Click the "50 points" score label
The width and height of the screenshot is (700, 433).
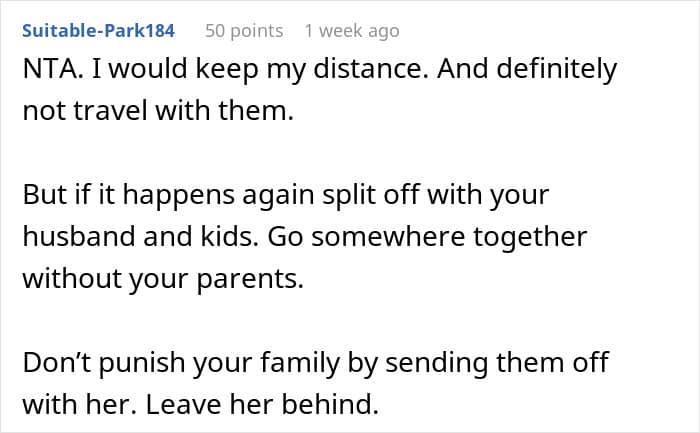click(244, 30)
